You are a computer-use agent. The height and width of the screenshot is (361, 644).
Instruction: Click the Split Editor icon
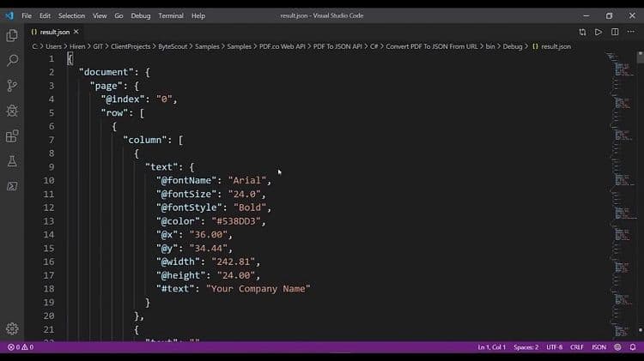615,32
